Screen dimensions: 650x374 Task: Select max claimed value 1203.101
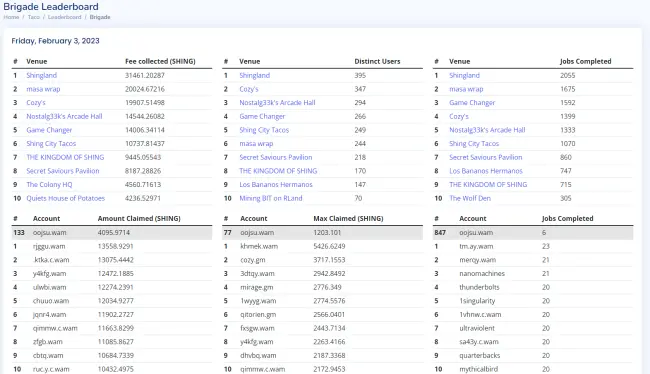pyautogui.click(x=327, y=233)
